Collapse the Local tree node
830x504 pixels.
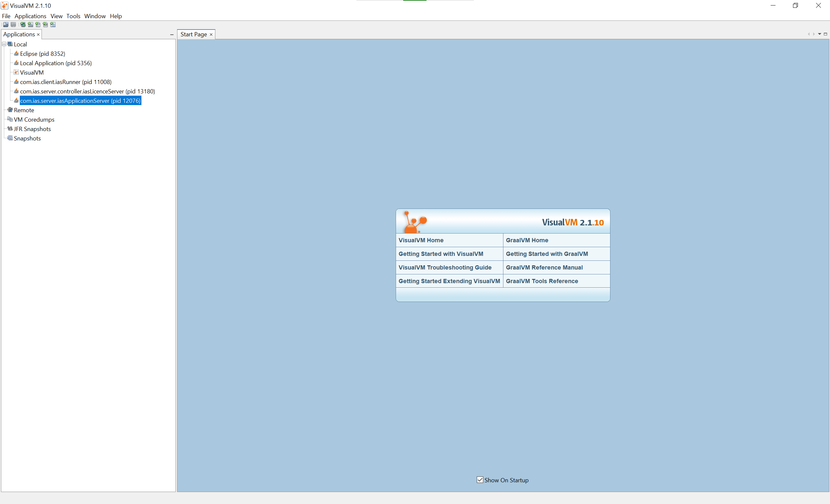point(4,44)
